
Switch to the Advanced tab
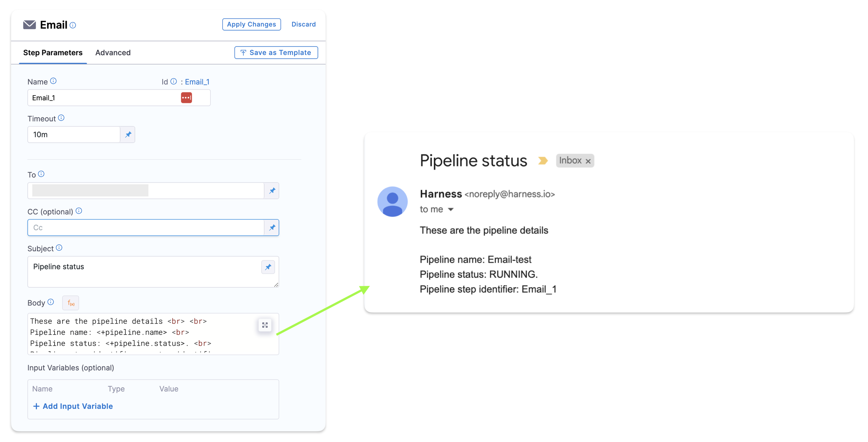(x=113, y=53)
